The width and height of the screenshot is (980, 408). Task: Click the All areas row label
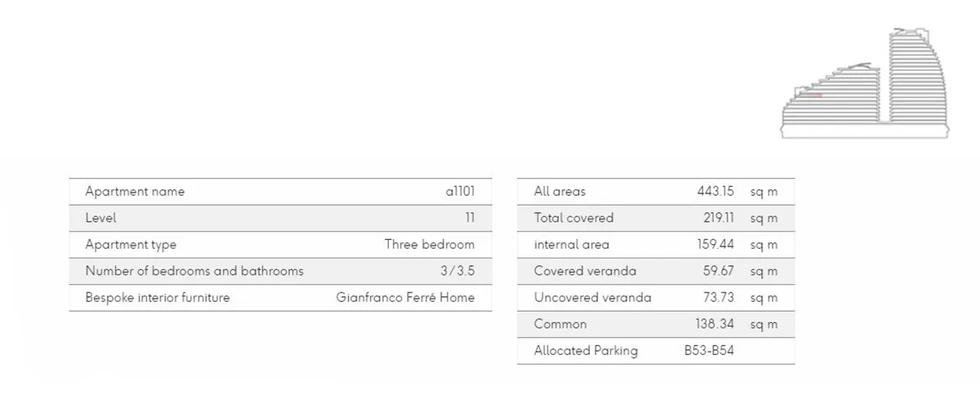click(559, 192)
